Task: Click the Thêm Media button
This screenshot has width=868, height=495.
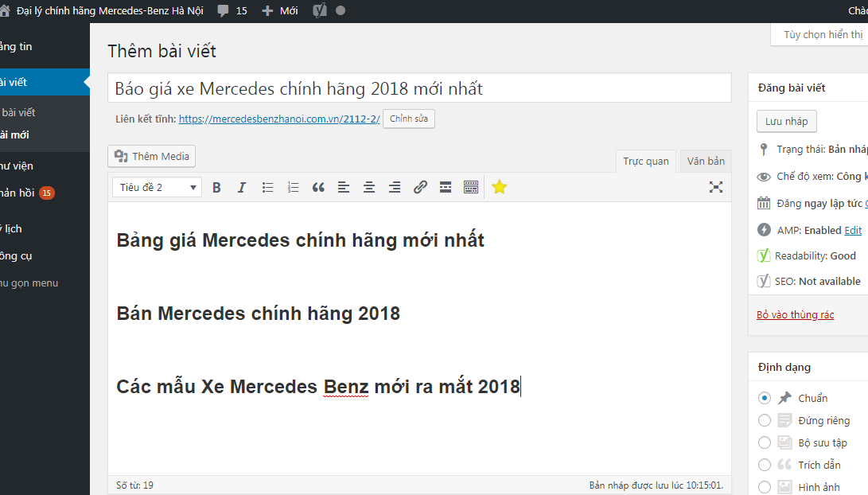Action: [152, 156]
